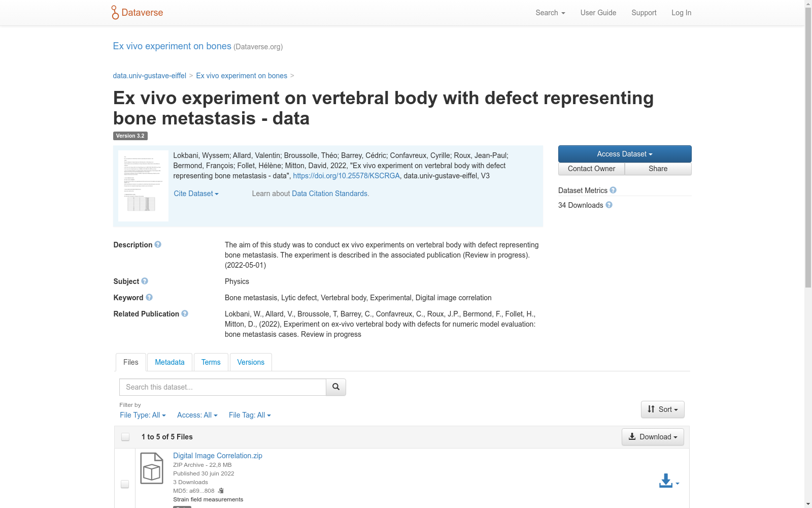Viewport: 812px width, 508px height.
Task: Expand the File Type: All filter
Action: coord(143,415)
